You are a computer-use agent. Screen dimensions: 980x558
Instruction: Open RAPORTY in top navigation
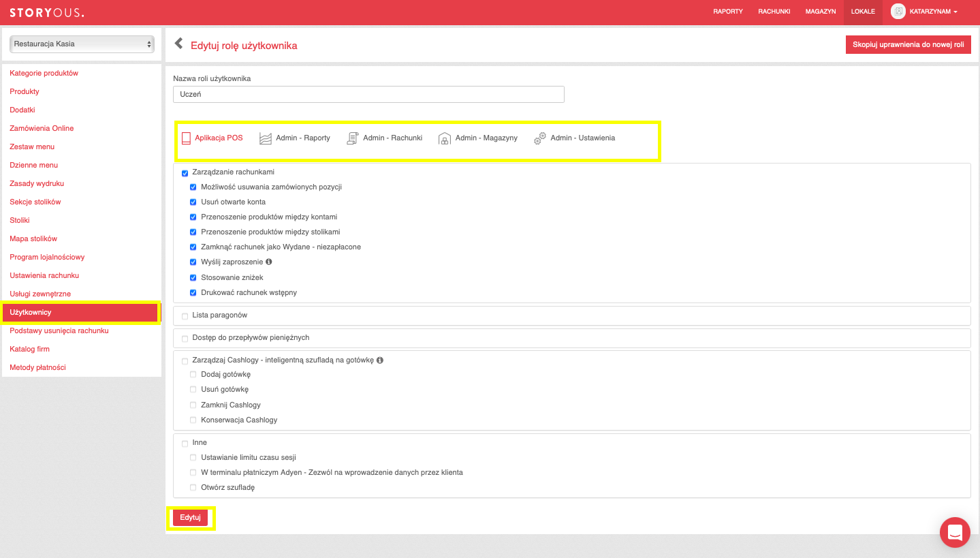[x=728, y=12]
